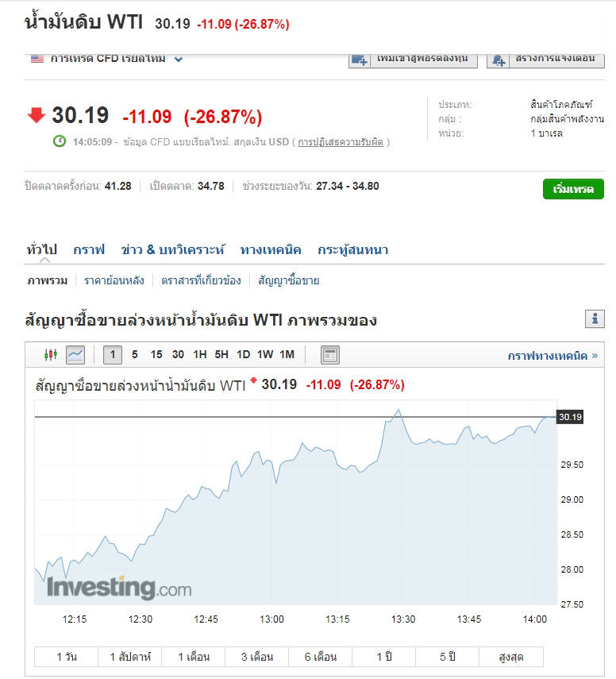616x679 pixels.
Task: Open the กราฟทางเทคนิค link
Action: 552,356
